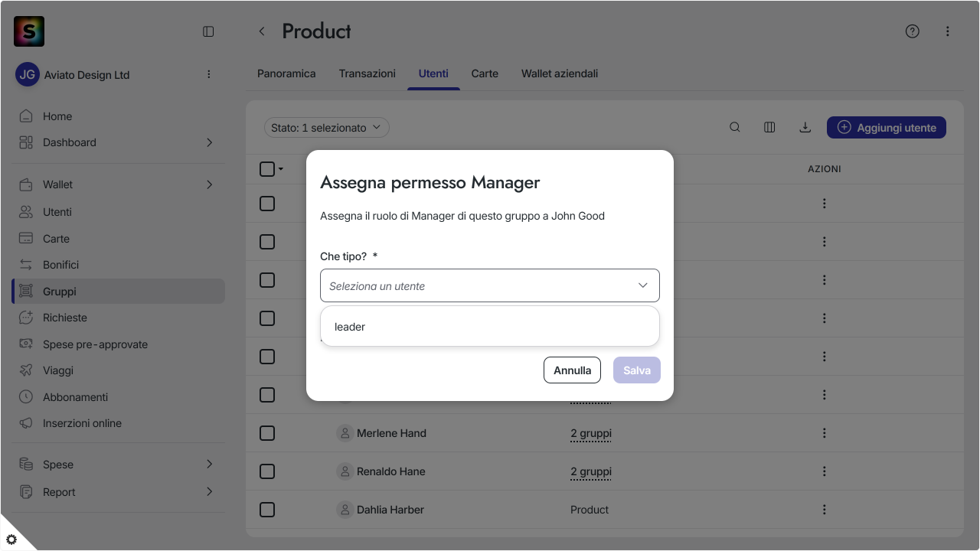The width and height of the screenshot is (980, 551).
Task: Click the JG account avatar
Action: point(28,74)
